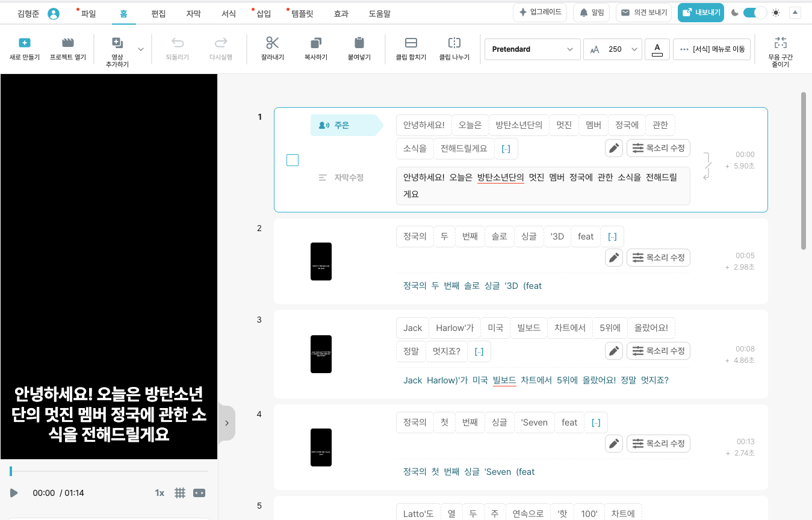Click 무음 구간 줄이기 icon
The image size is (812, 520).
point(781,43)
